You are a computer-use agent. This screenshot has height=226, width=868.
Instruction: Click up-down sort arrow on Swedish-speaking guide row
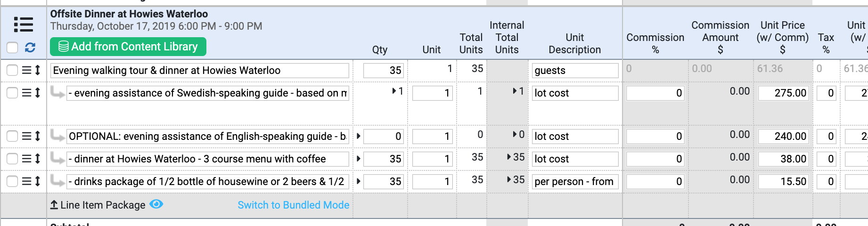click(38, 93)
